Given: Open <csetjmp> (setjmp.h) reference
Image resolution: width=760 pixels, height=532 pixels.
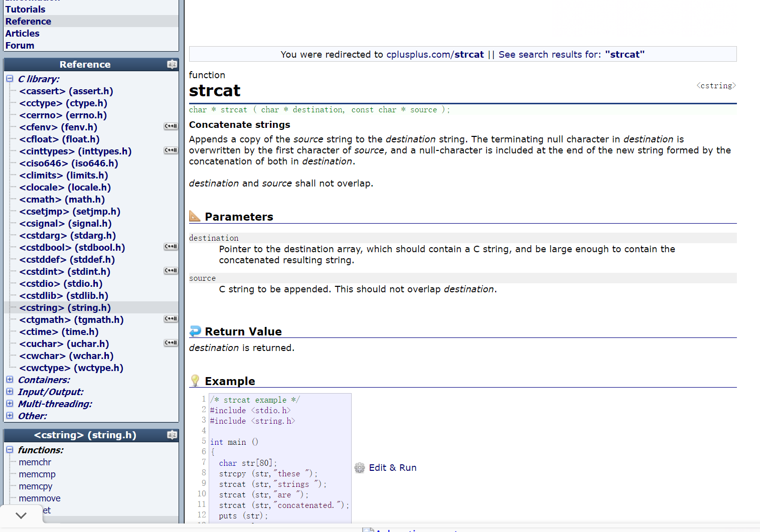Looking at the screenshot, I should point(70,211).
